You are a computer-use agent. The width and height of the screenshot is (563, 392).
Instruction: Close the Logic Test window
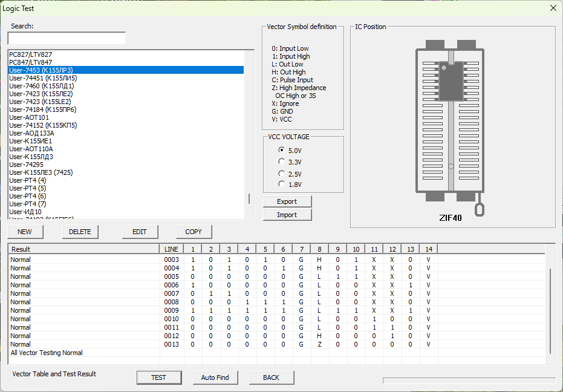553,8
